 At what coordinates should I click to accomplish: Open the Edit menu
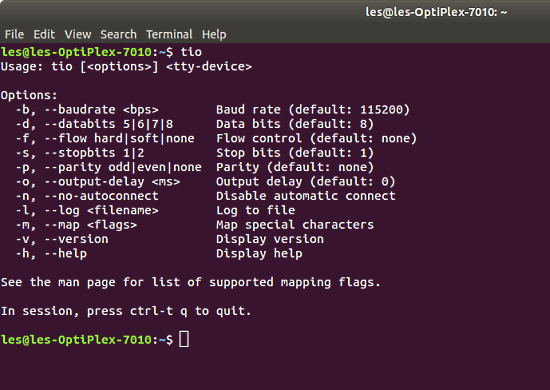(x=44, y=34)
